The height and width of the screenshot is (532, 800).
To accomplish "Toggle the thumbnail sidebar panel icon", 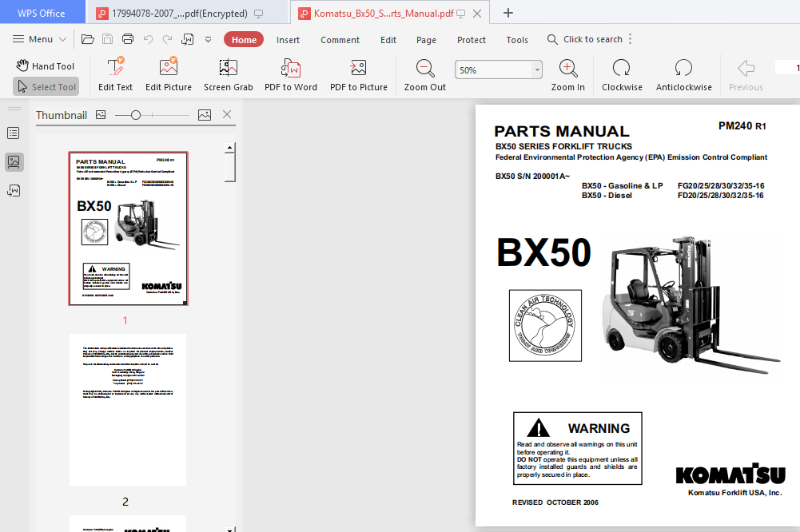I will coord(14,162).
